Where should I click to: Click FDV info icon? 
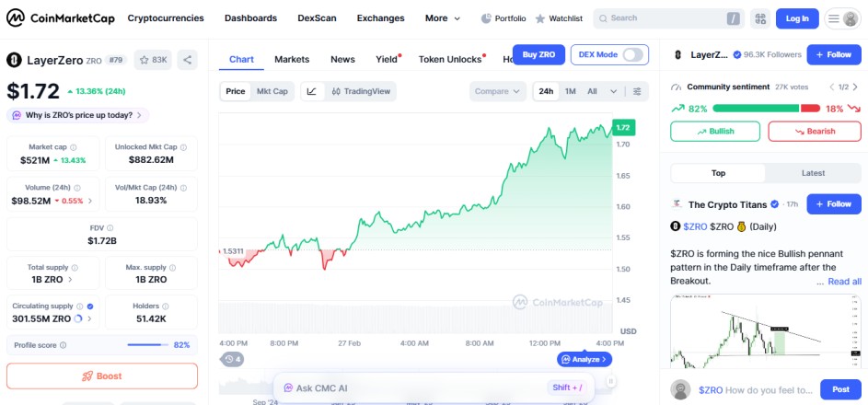(x=110, y=228)
